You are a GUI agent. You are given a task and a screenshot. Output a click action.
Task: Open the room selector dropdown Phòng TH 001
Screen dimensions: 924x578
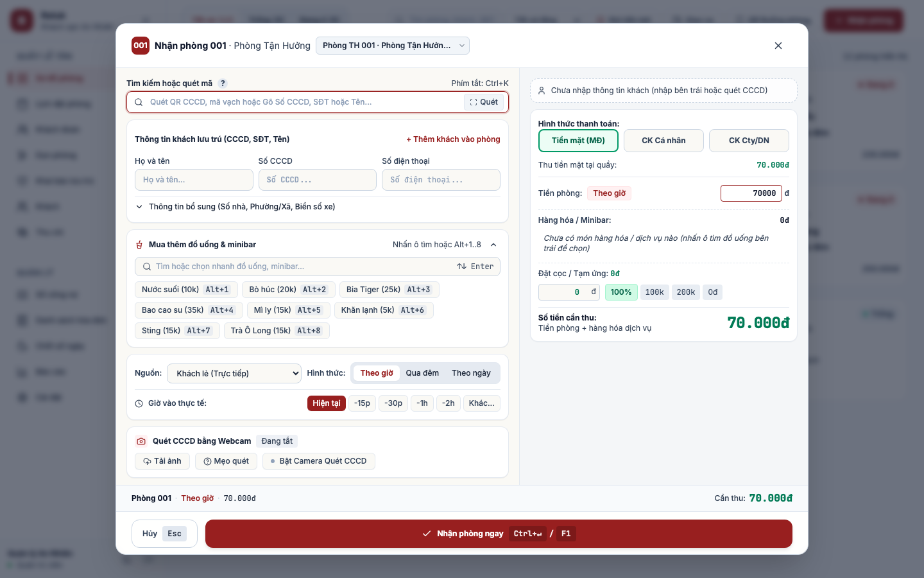pyautogui.click(x=393, y=46)
